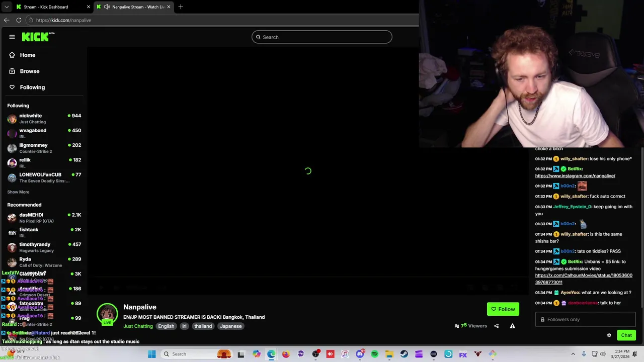Follow the Nanpalive channel
Viewport: 644px width, 362px height.
point(503,309)
